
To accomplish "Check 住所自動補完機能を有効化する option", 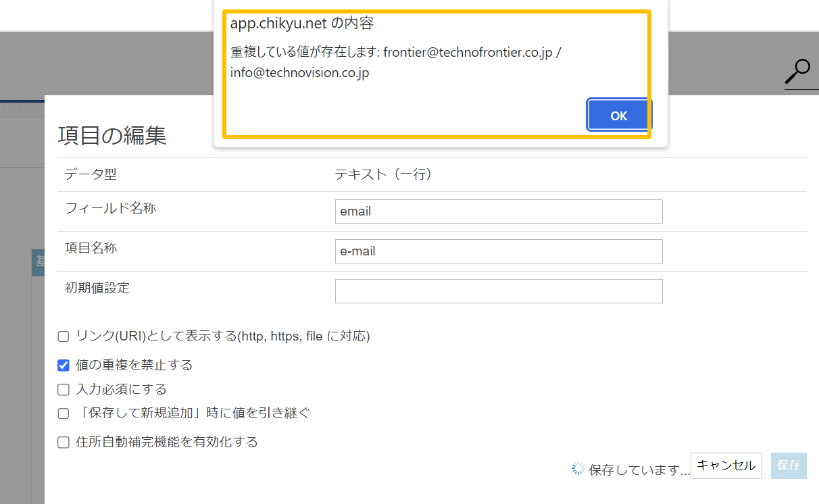I will [64, 443].
